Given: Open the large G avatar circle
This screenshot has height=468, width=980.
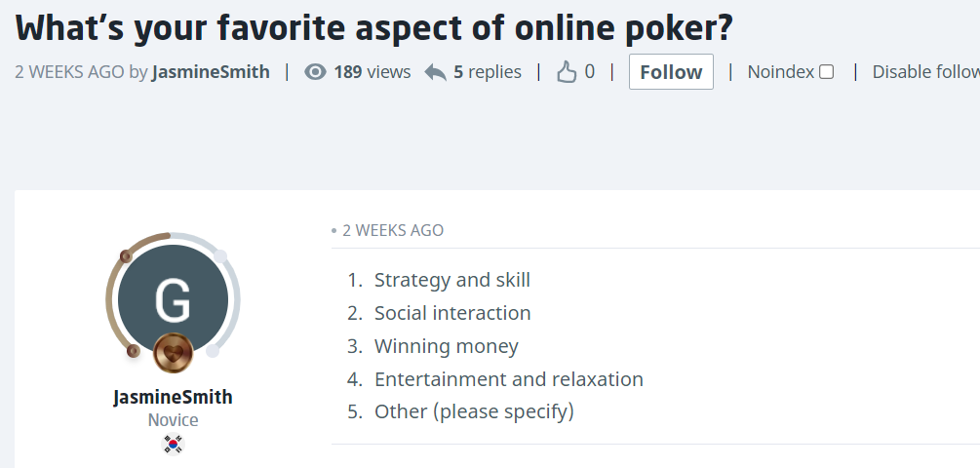Looking at the screenshot, I should [173, 297].
